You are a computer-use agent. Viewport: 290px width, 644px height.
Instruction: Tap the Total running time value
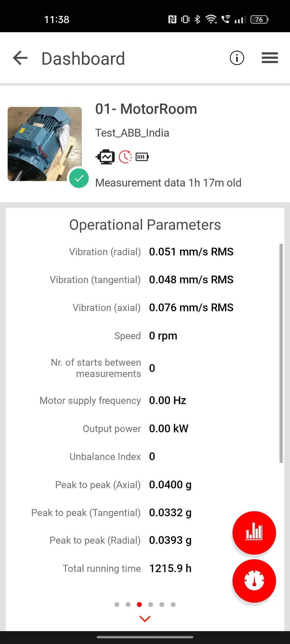(170, 568)
